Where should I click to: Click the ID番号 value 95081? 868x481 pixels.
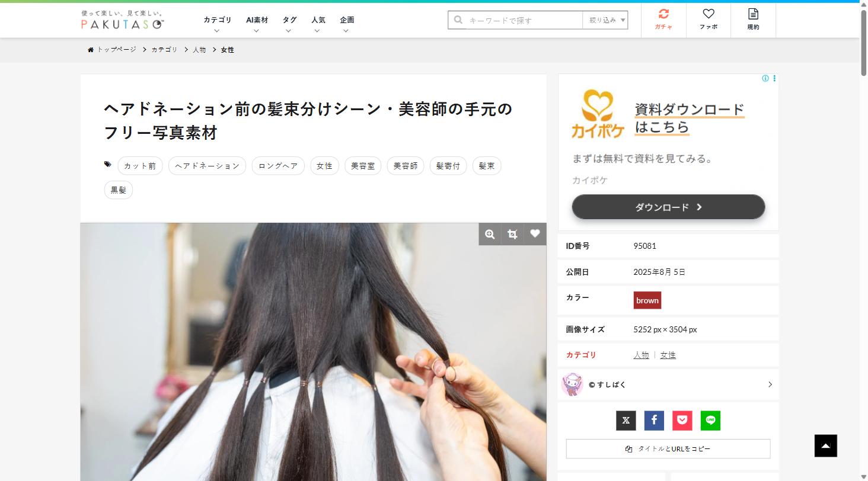click(644, 246)
